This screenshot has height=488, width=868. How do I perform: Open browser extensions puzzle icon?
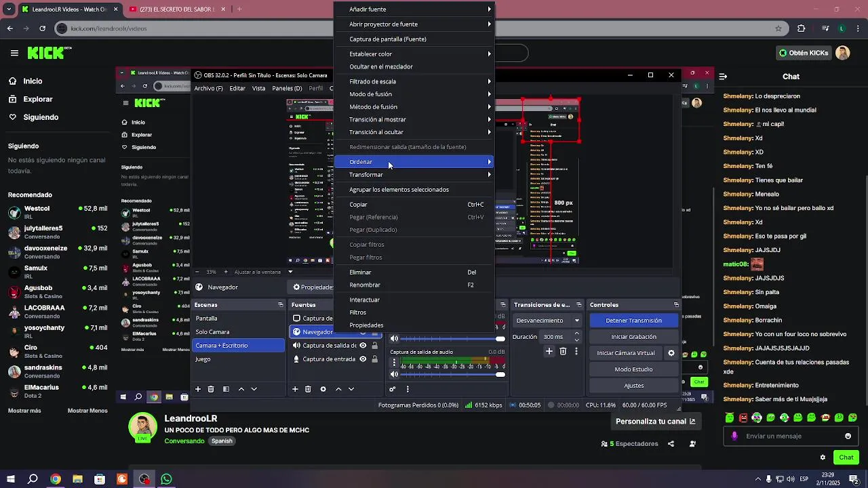click(x=802, y=28)
